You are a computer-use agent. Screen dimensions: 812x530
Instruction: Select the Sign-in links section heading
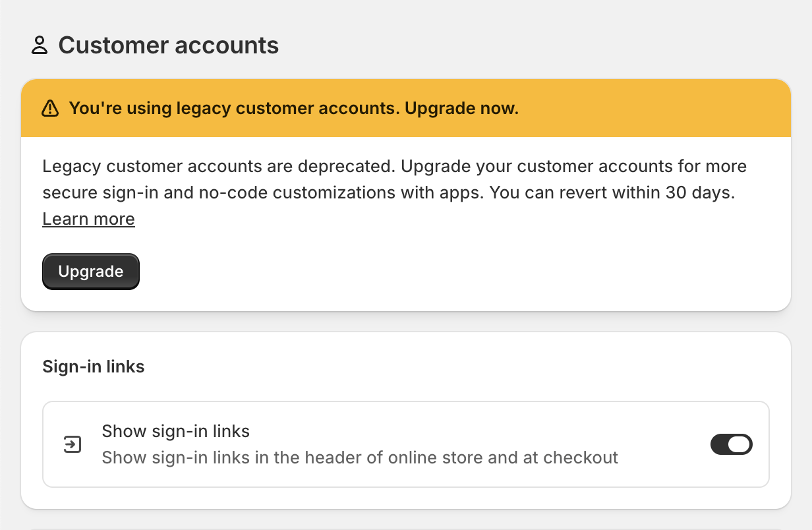pyautogui.click(x=94, y=367)
